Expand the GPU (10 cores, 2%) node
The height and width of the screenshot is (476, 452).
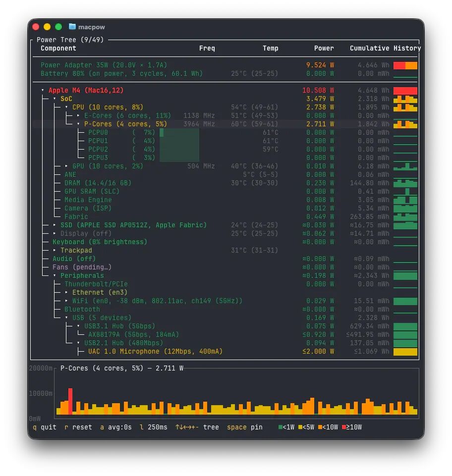tap(66, 166)
